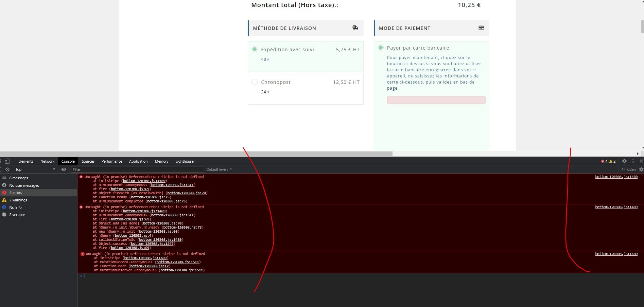
Task: Switch to the Application tab
Action: click(138, 161)
